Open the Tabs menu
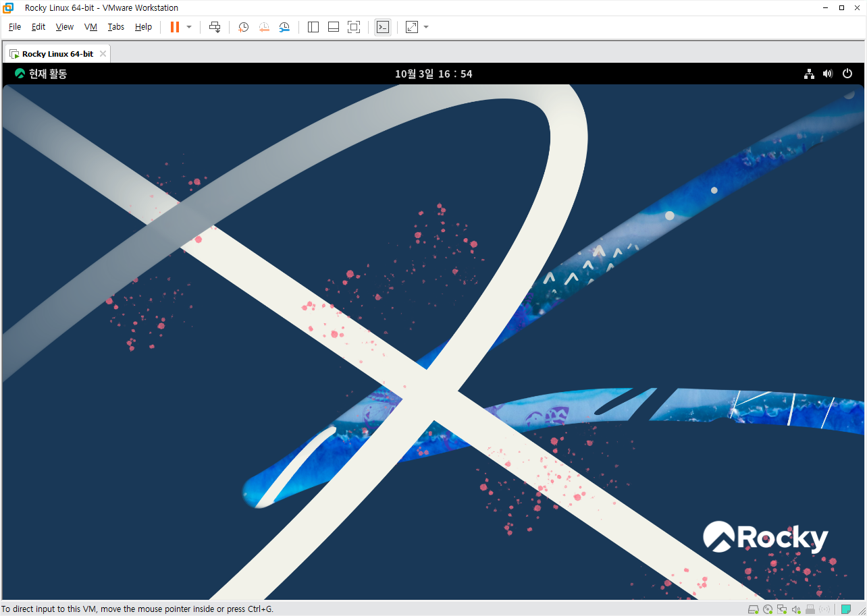The width and height of the screenshot is (867, 616). (116, 27)
